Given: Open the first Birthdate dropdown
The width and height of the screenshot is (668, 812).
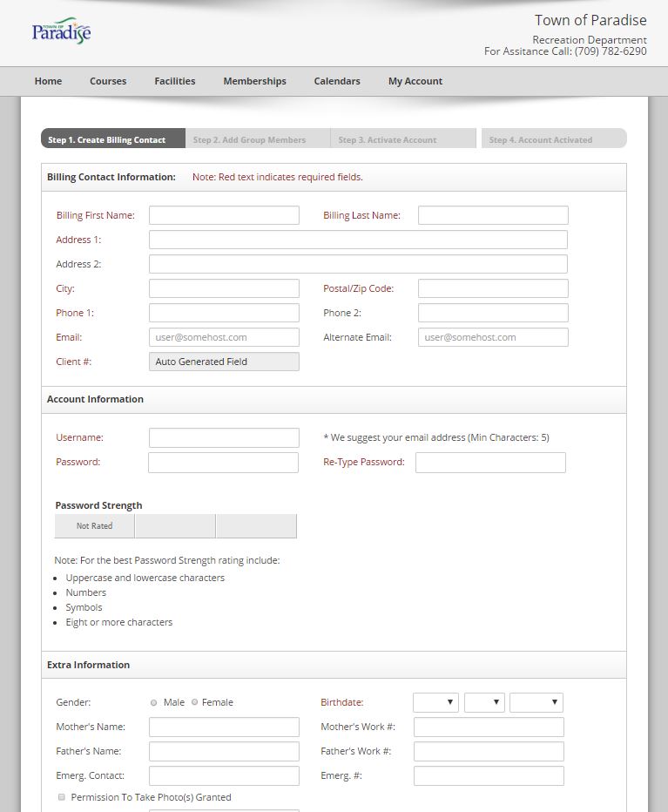Looking at the screenshot, I should 435,702.
